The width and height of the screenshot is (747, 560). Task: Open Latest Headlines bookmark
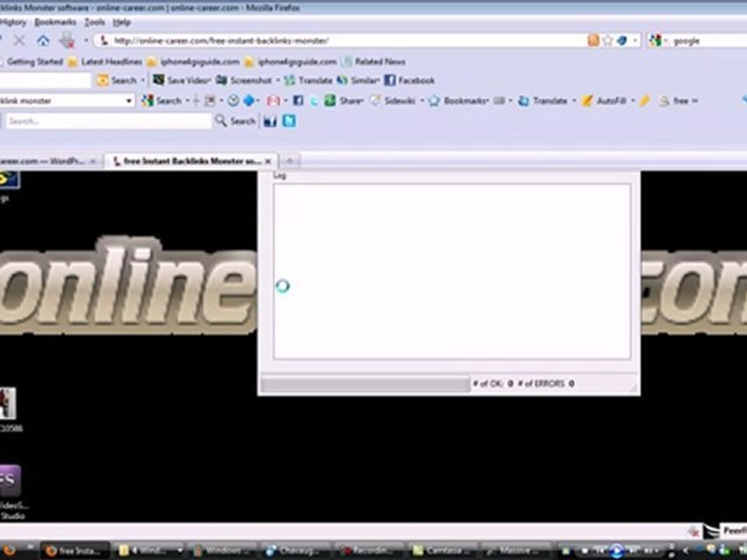(x=105, y=61)
